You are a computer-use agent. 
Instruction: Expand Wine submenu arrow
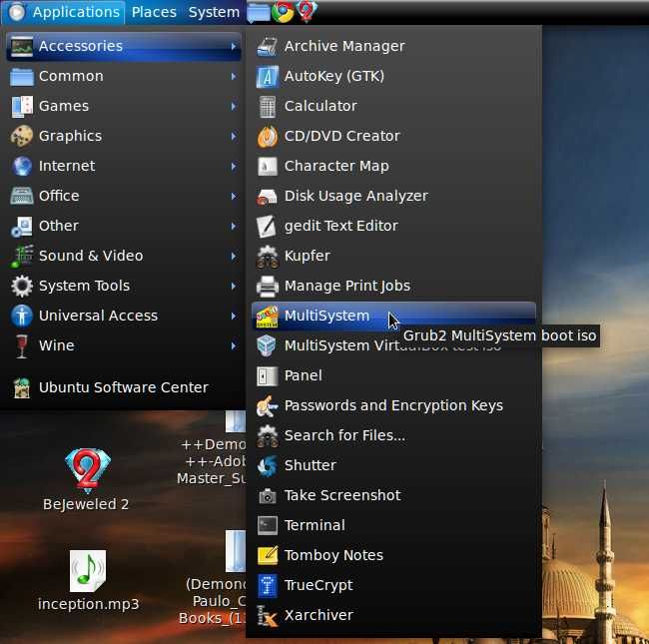click(234, 346)
